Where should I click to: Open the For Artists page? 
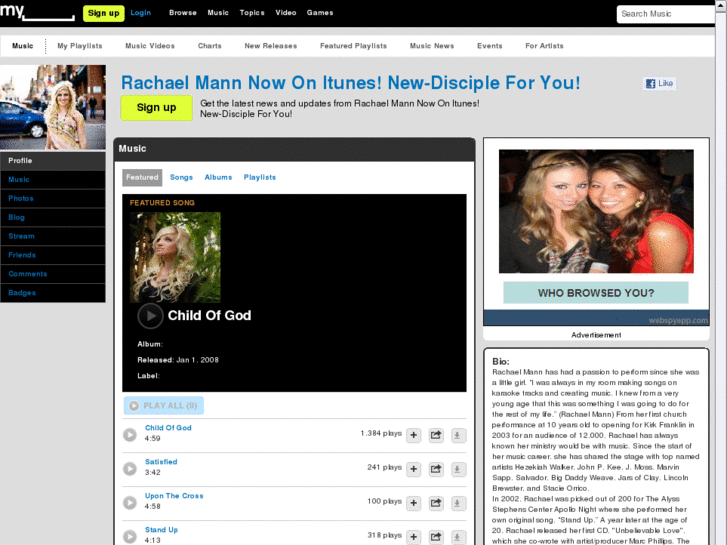544,46
